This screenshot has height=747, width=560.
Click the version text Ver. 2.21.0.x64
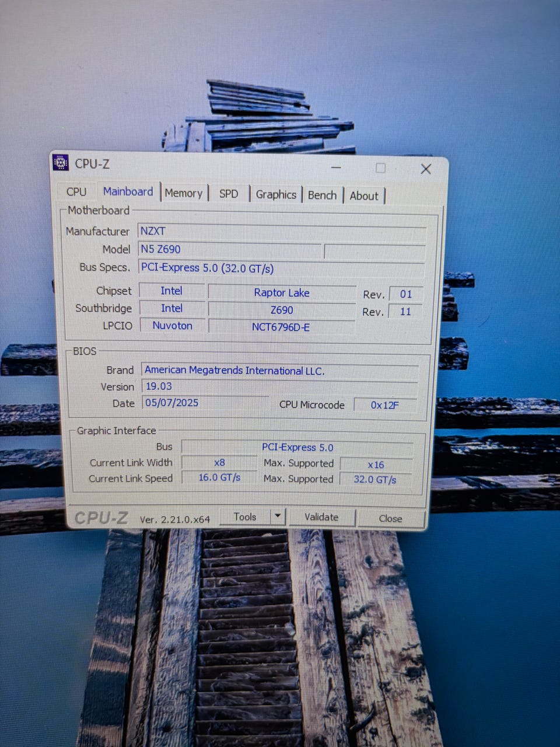pos(175,519)
